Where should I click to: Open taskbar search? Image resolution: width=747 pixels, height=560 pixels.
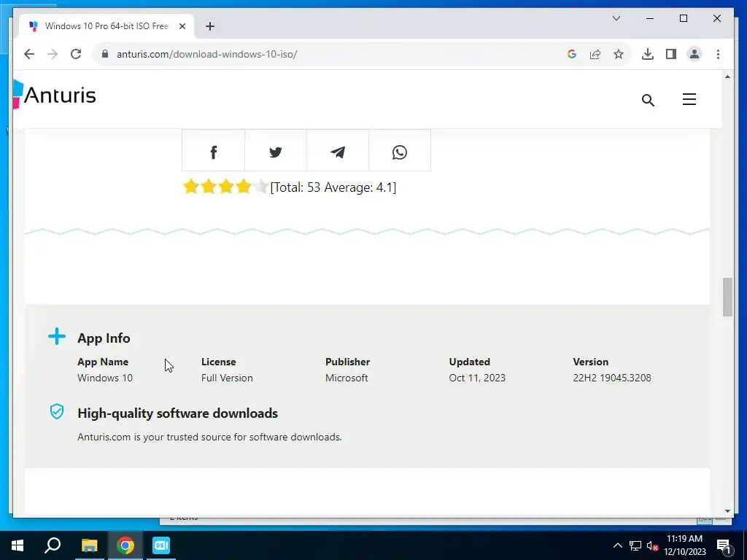[53, 545]
